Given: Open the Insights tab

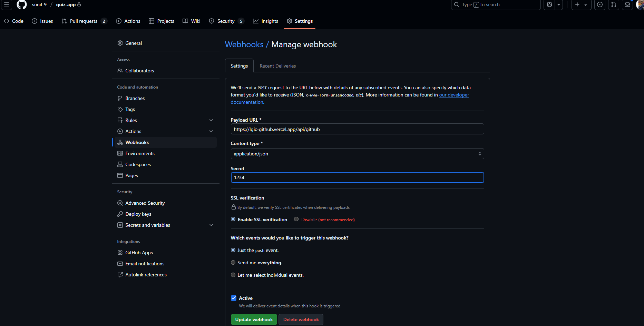Looking at the screenshot, I should (x=266, y=21).
